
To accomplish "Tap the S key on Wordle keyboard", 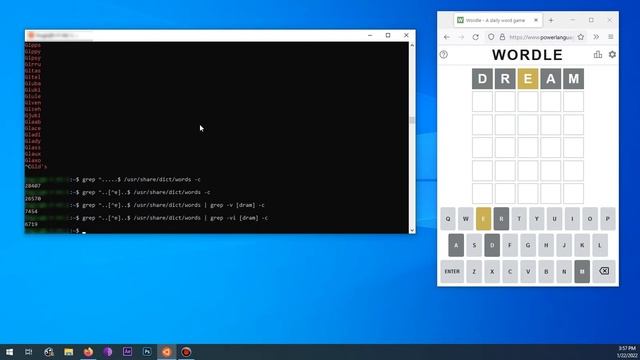I will point(474,245).
